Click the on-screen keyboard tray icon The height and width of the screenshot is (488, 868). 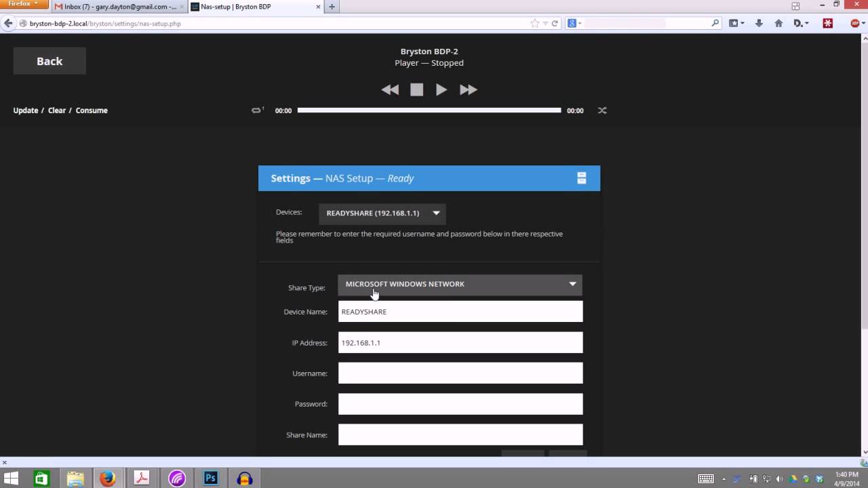(x=706, y=479)
